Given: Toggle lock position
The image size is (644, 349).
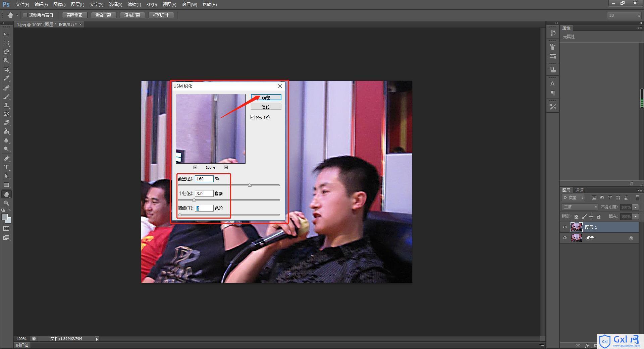Looking at the screenshot, I should coord(591,217).
